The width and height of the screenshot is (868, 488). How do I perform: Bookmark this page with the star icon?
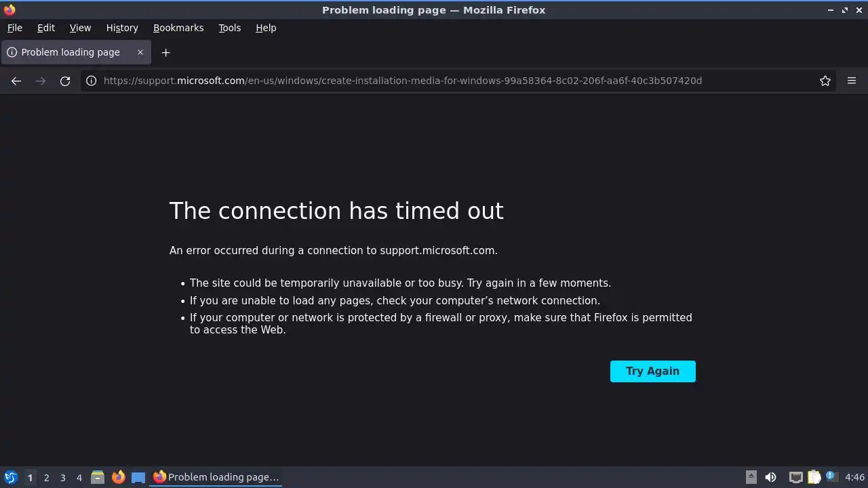coord(825,81)
